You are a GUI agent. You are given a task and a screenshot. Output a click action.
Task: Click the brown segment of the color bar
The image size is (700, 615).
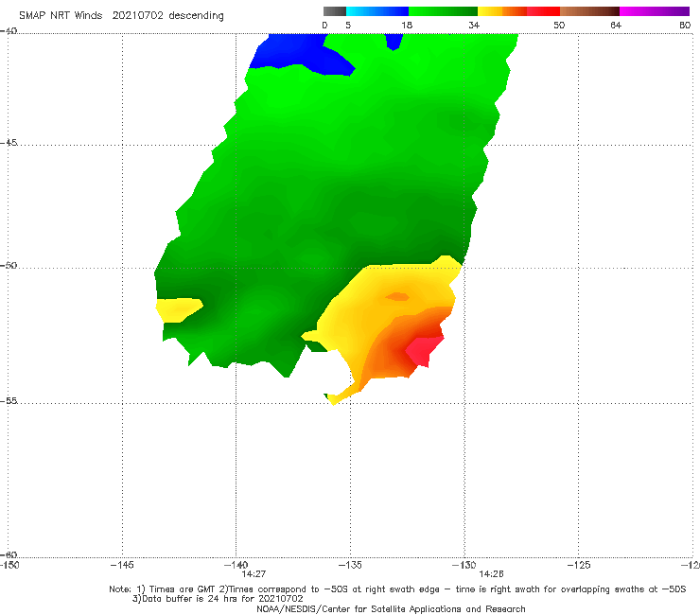(589, 11)
